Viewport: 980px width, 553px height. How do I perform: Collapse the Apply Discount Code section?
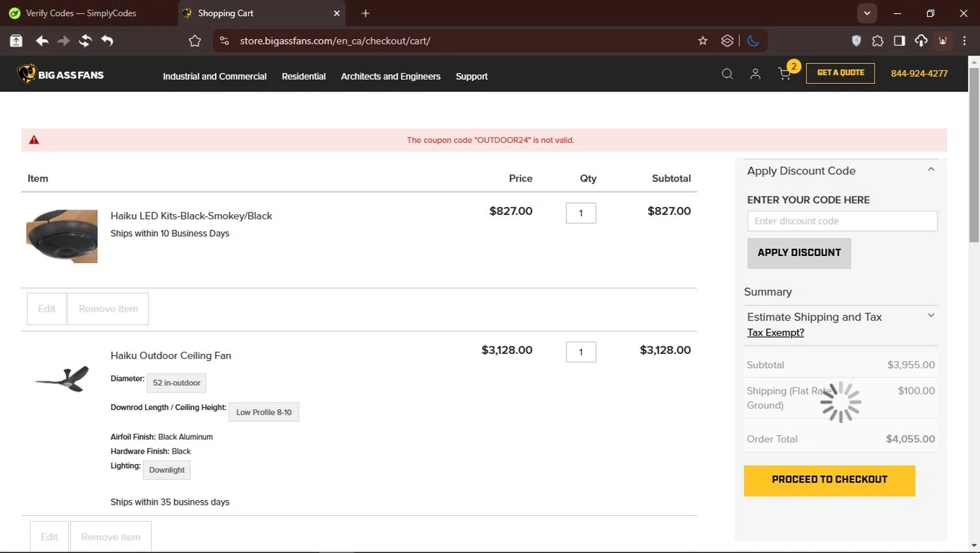931,170
